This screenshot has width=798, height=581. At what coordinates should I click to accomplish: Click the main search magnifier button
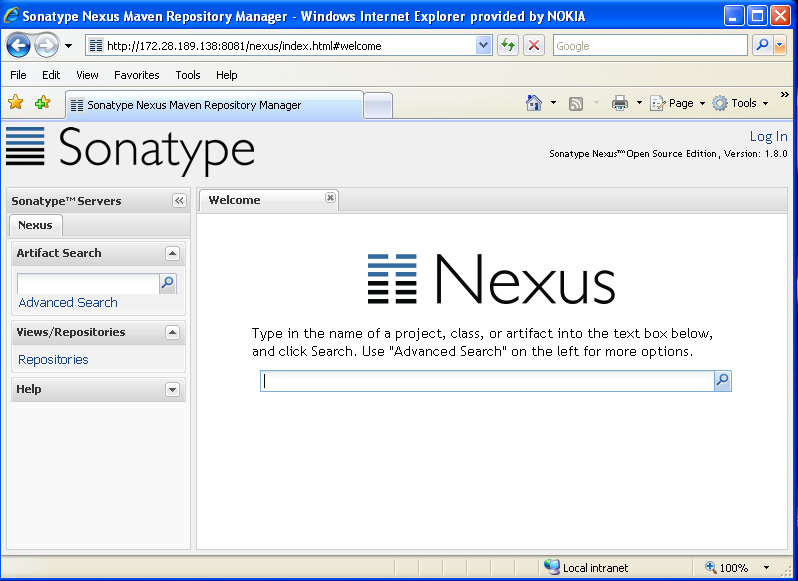[x=723, y=381]
